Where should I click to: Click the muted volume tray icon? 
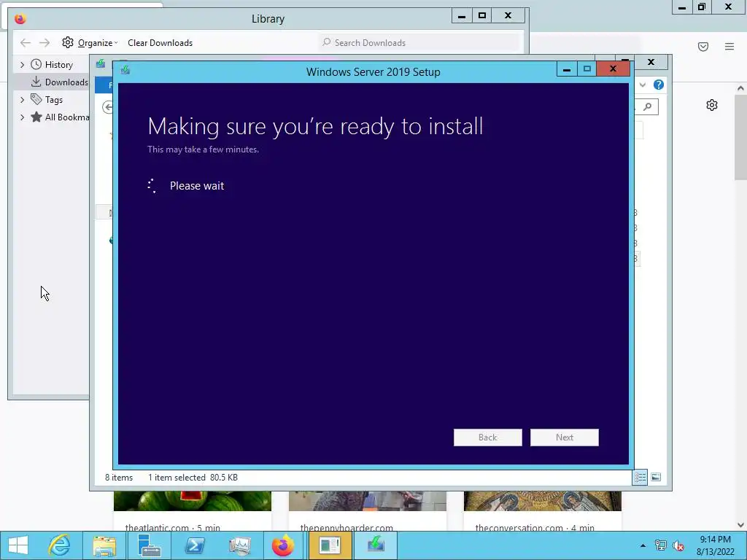pos(678,545)
